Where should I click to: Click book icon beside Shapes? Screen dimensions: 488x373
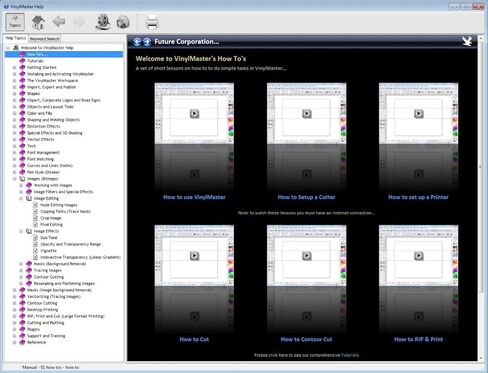tap(22, 94)
